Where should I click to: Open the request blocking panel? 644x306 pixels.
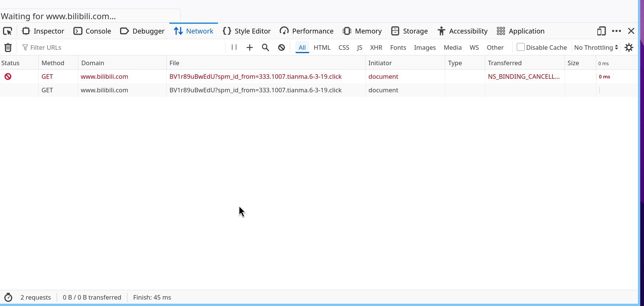tap(282, 47)
